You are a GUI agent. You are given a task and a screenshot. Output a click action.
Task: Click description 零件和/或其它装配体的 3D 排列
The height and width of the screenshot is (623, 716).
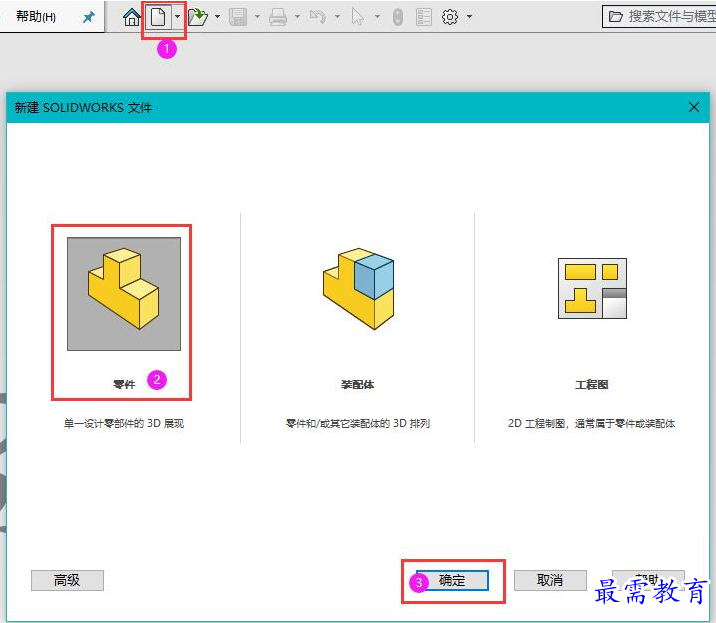coord(358,423)
